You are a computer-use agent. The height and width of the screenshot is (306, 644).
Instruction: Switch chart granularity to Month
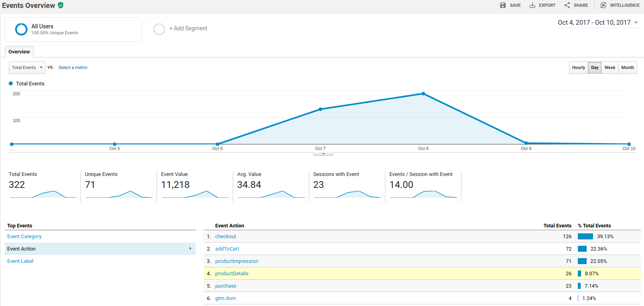[x=627, y=67]
